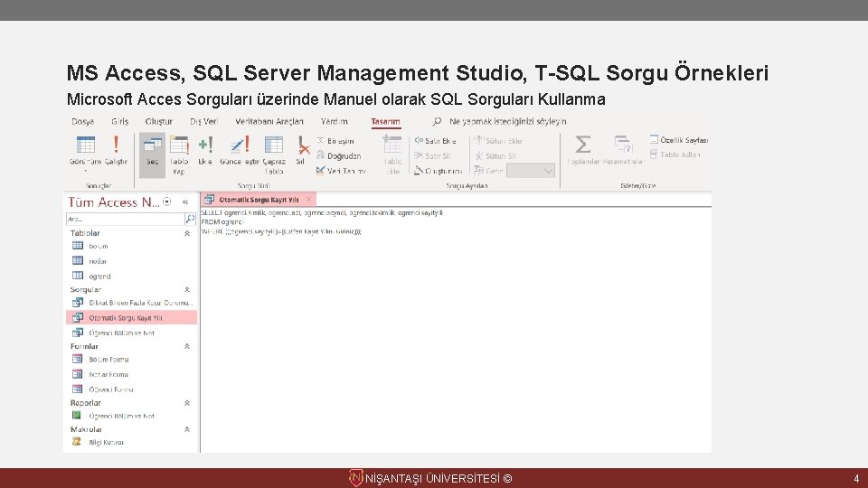Collapse the Tablolar group
Screen dimensions: 868x488
(187, 233)
